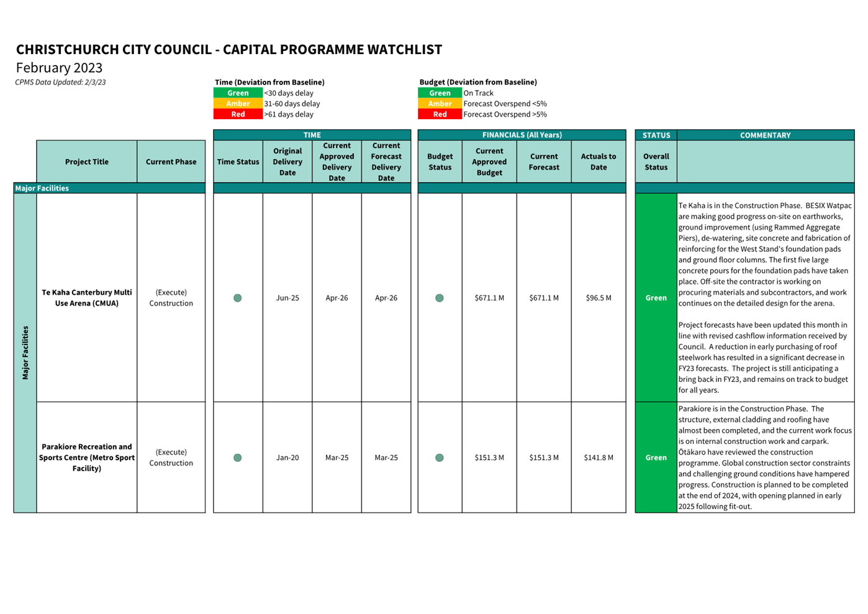Select the Parakiore budget status dot

(x=440, y=458)
